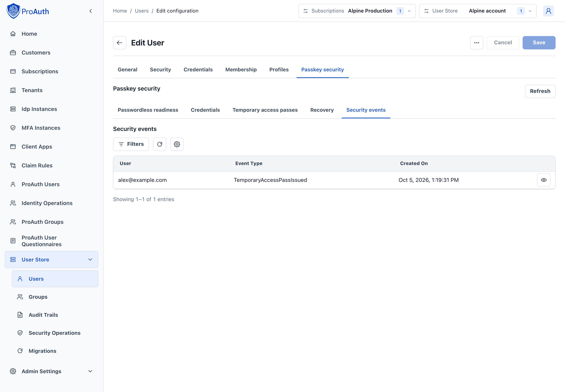Open Passwordless readiness sub-tab
This screenshot has width=565, height=392.
[x=148, y=110]
